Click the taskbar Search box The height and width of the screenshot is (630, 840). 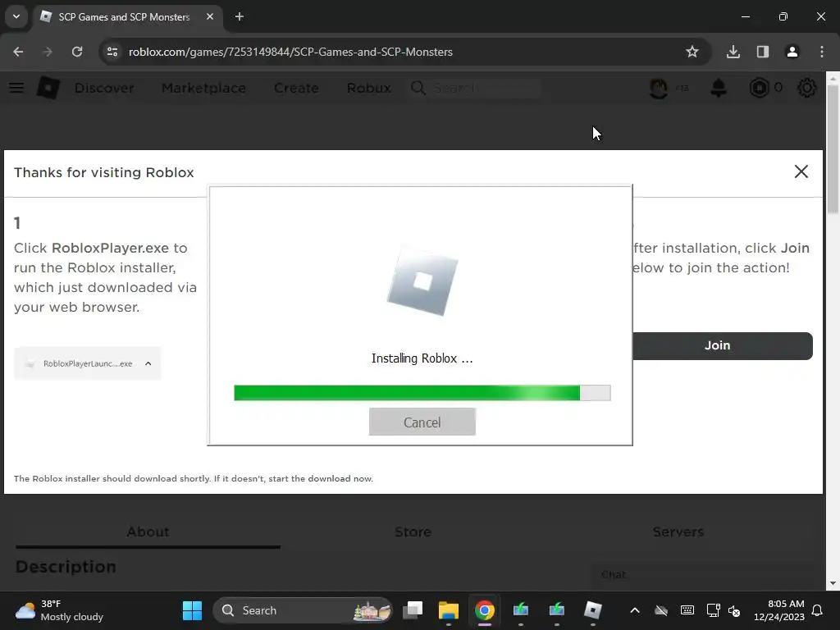pos(303,610)
